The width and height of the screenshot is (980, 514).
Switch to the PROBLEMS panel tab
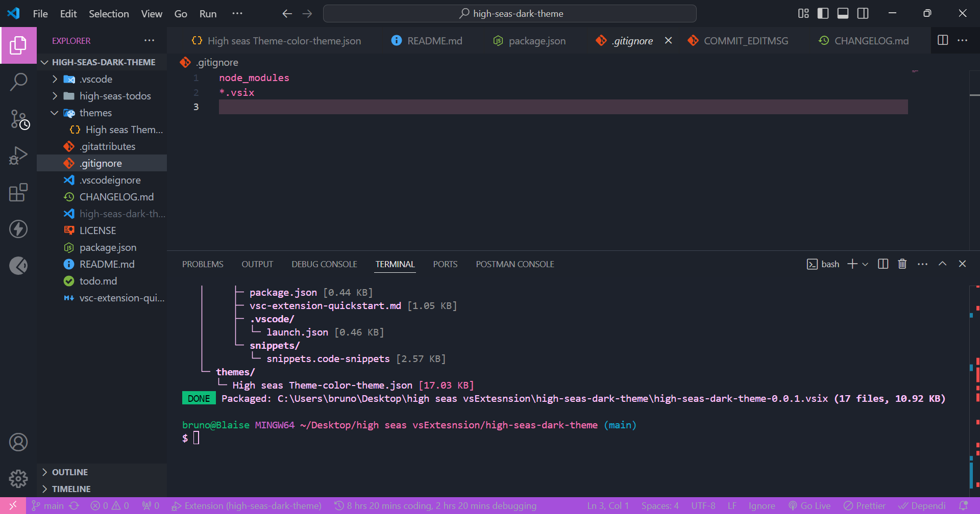coord(203,264)
